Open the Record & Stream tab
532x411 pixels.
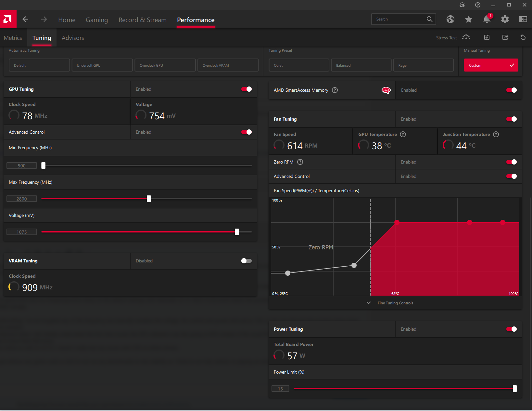click(x=143, y=20)
